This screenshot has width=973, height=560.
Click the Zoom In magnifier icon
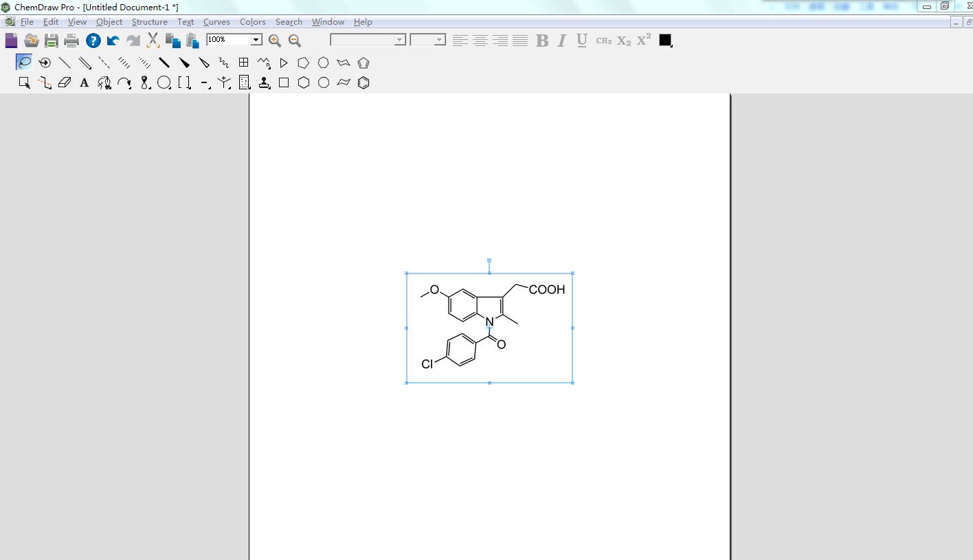(x=275, y=41)
